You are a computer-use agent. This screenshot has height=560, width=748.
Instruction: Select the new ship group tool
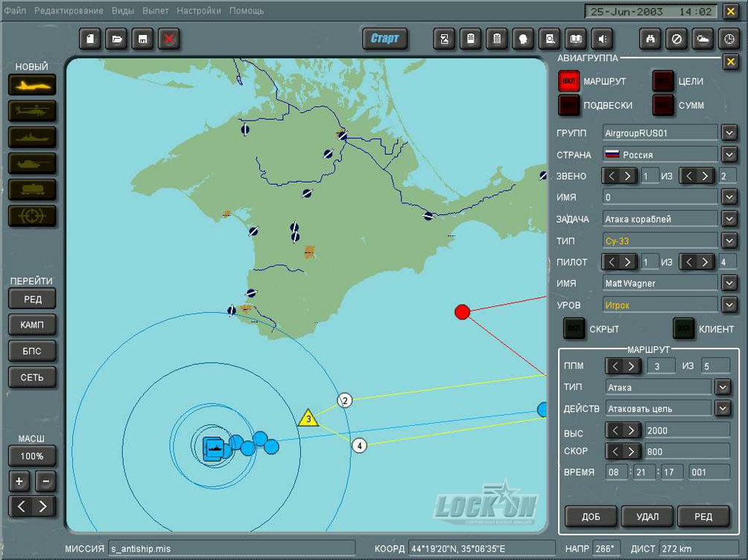[x=32, y=137]
